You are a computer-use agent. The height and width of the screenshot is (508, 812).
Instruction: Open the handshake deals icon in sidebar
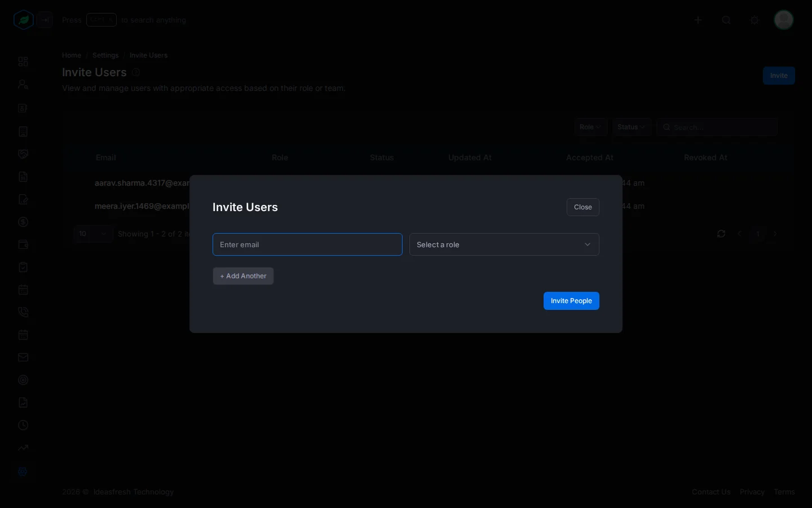point(23,154)
